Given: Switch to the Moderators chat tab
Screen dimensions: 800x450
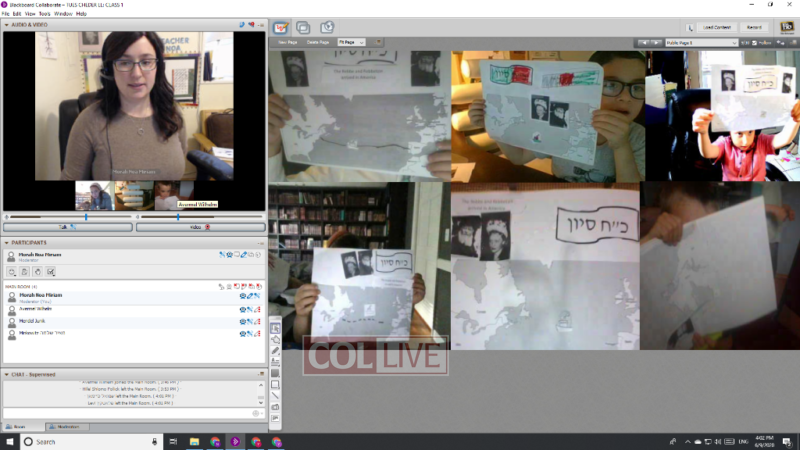Looking at the screenshot, I should (68, 426).
